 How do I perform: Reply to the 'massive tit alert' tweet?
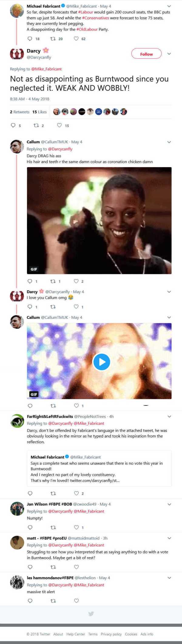(30, 601)
